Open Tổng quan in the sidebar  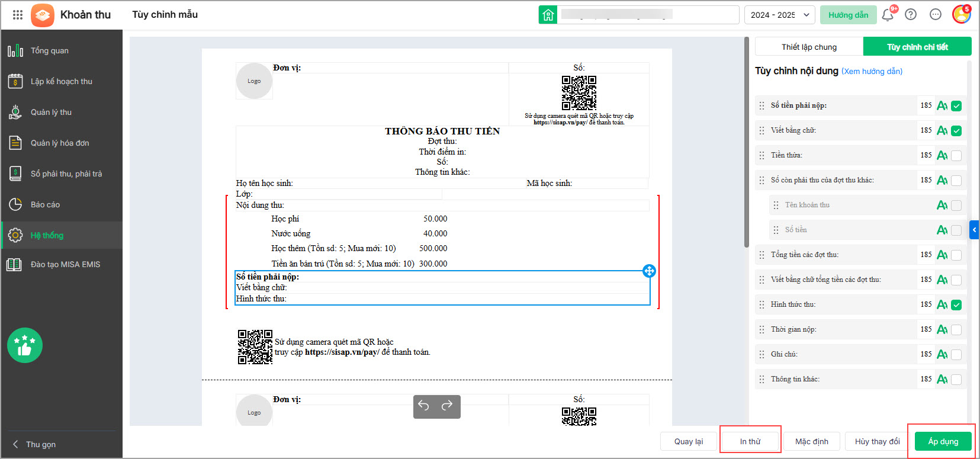pos(62,50)
